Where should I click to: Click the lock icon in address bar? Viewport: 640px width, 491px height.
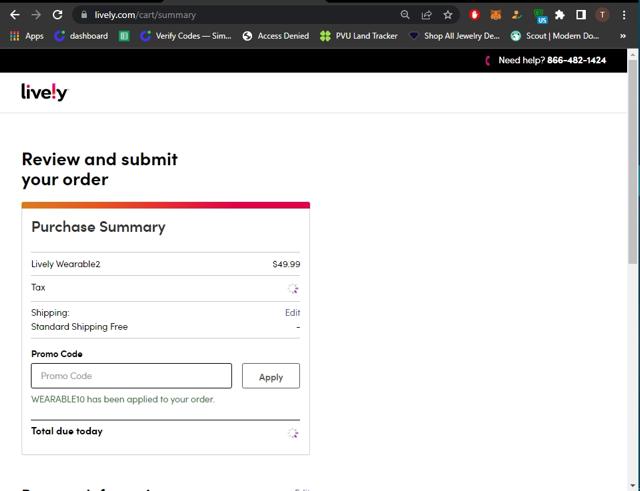(x=84, y=15)
